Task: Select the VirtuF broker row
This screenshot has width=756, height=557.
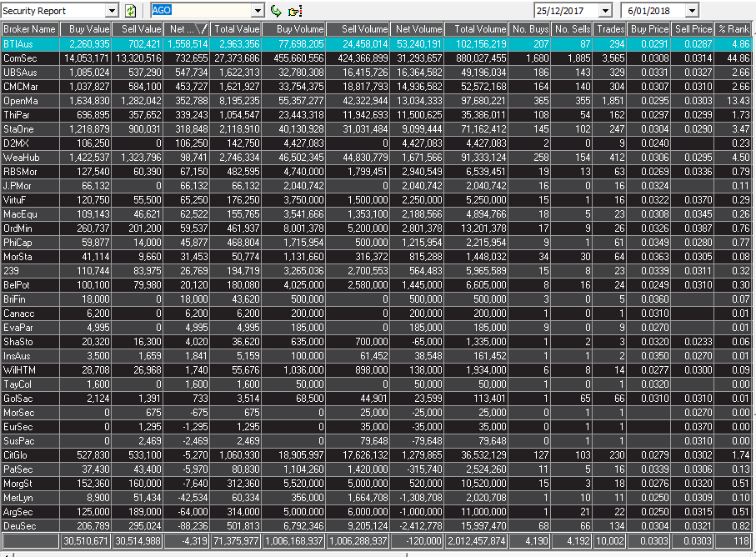Action: tap(377, 200)
